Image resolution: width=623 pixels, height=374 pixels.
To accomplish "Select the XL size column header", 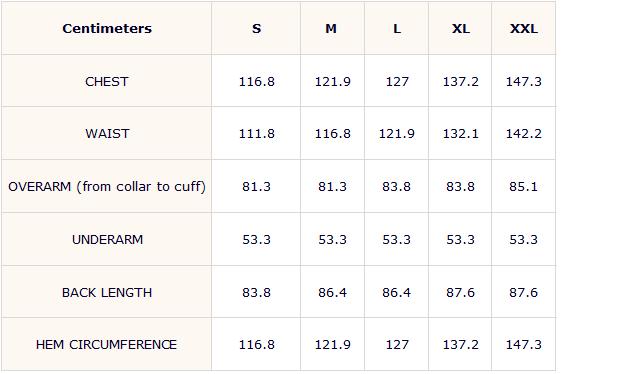I will pos(460,28).
